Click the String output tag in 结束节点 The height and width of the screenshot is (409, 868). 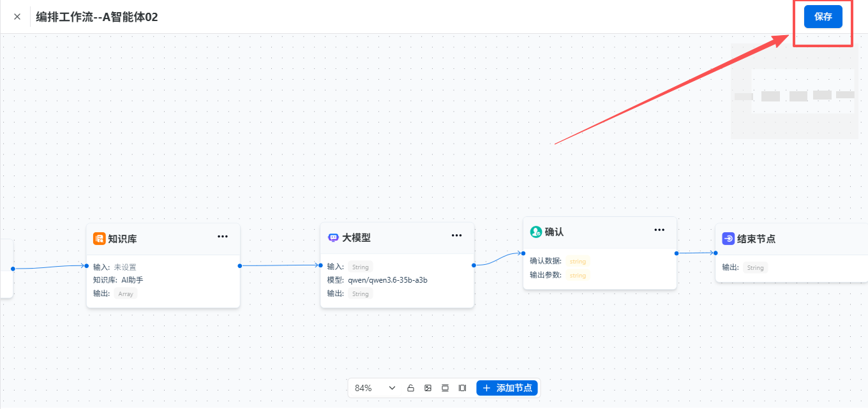pyautogui.click(x=756, y=267)
